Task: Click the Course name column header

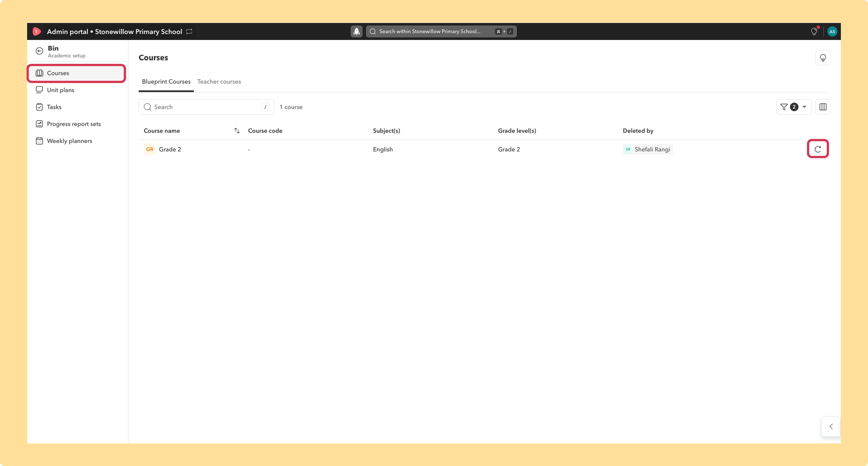Action: tap(162, 131)
